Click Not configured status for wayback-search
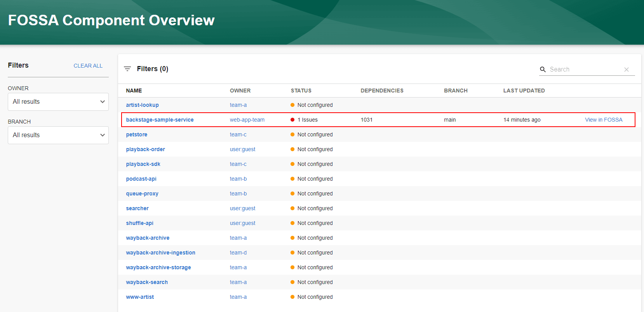644x312 pixels. coord(315,282)
